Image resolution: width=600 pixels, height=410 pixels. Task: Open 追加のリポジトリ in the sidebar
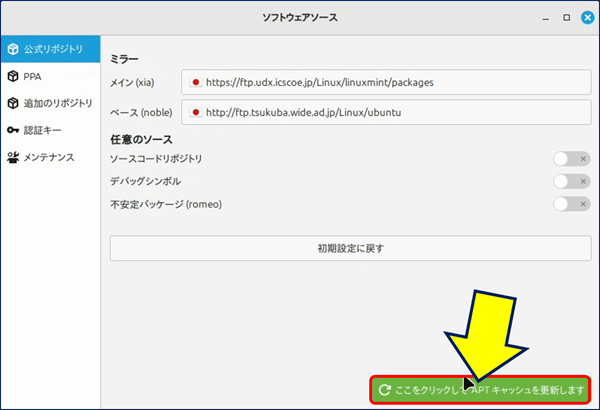click(51, 103)
